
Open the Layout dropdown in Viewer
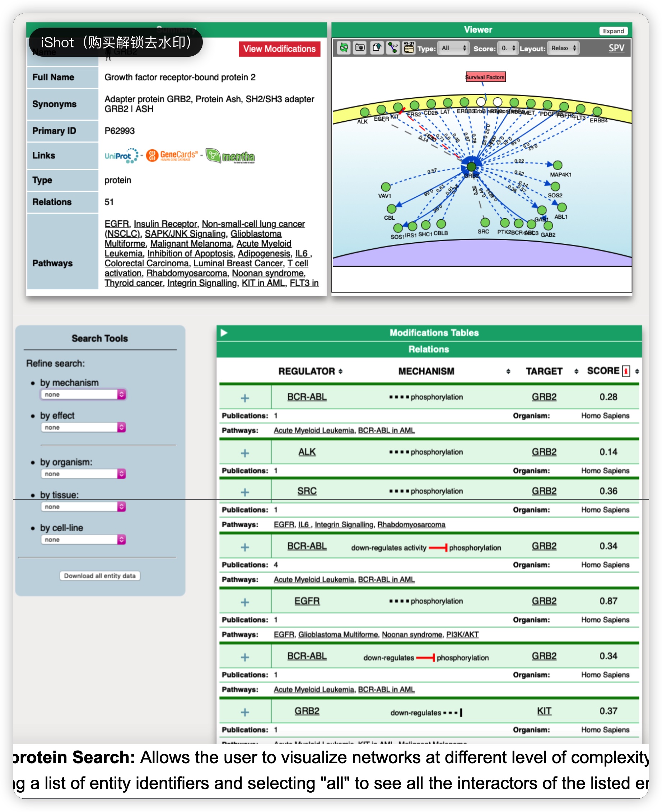coord(563,48)
